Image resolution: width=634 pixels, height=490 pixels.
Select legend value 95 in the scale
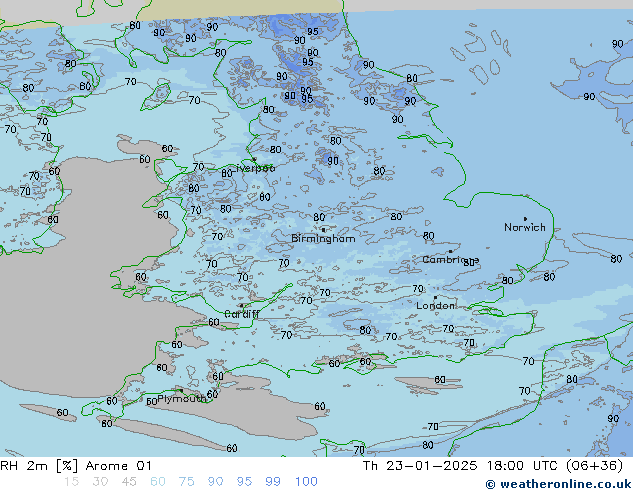pyautogui.click(x=244, y=482)
